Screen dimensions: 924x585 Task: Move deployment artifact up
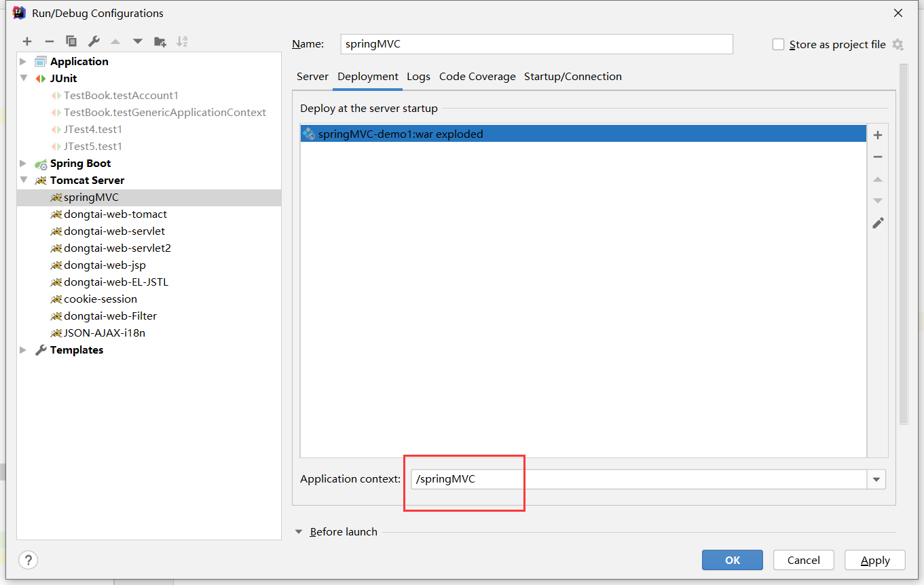(878, 179)
